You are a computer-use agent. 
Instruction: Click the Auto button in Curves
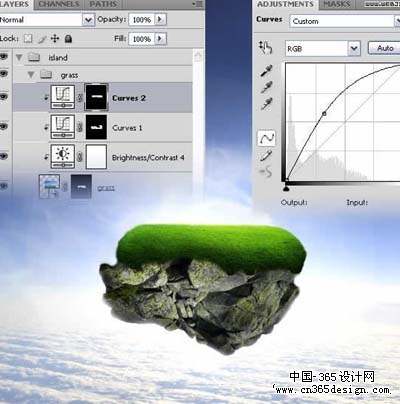(x=385, y=48)
